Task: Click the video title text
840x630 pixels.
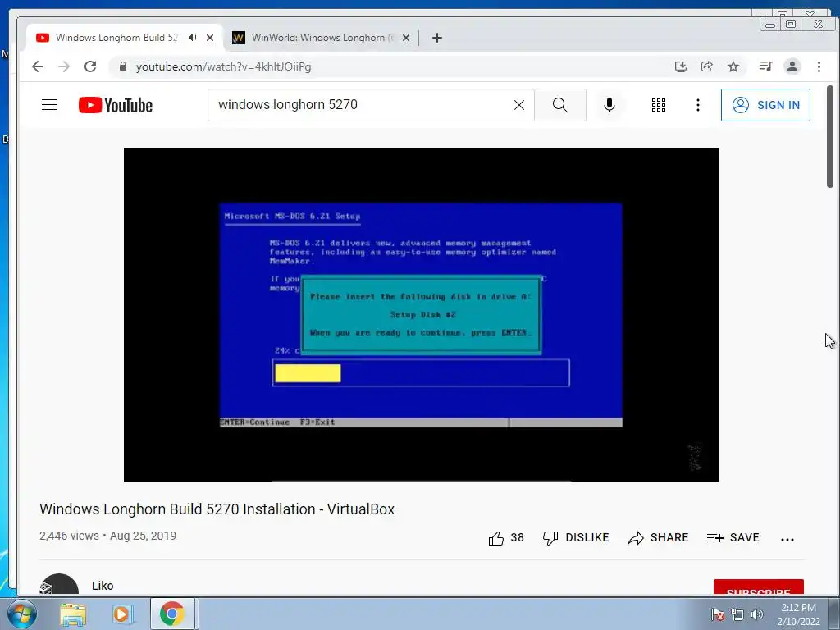Action: pyautogui.click(x=217, y=509)
